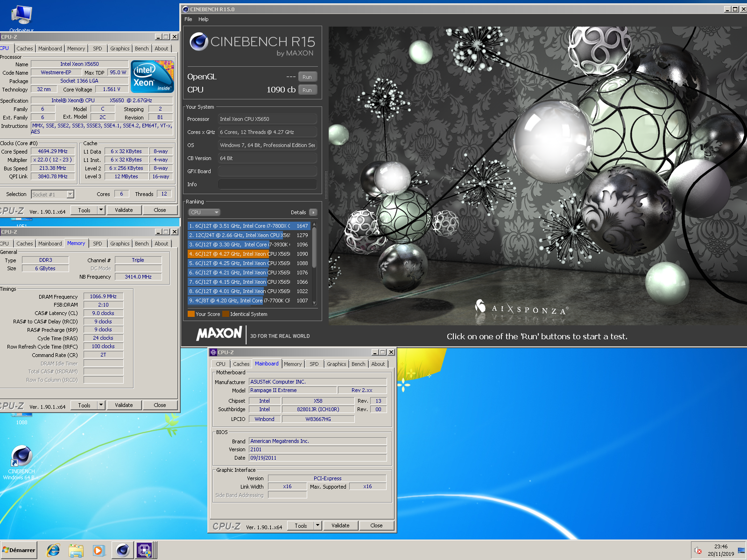Click the Info input field in Your System

click(x=268, y=184)
